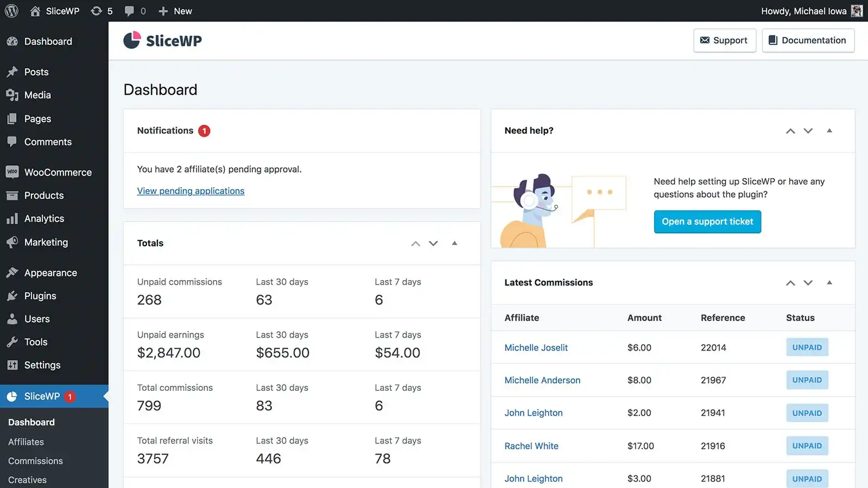Click the Plugins plug icon
868x488 pixels.
[12, 296]
